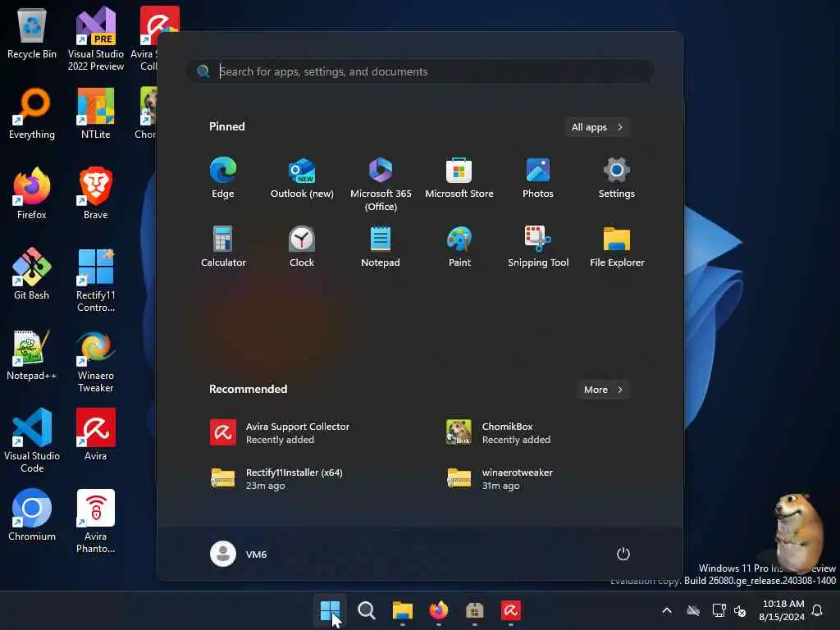Launch the Clock app

(x=302, y=246)
